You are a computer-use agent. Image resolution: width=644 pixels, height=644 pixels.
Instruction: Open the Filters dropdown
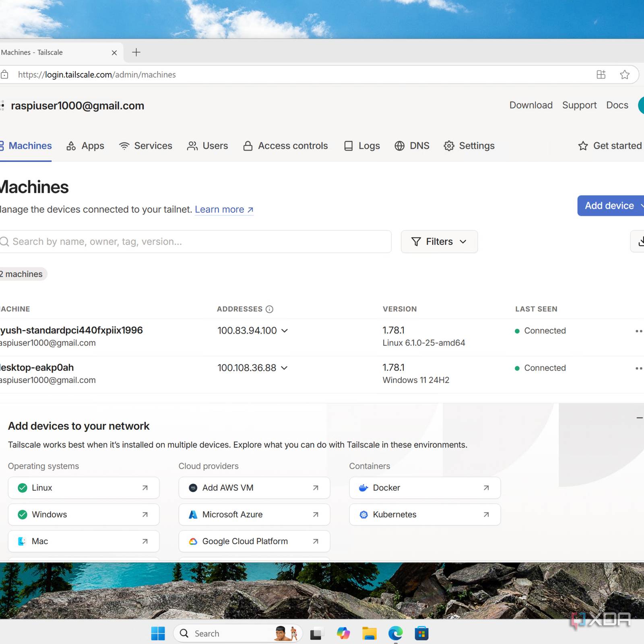click(439, 242)
